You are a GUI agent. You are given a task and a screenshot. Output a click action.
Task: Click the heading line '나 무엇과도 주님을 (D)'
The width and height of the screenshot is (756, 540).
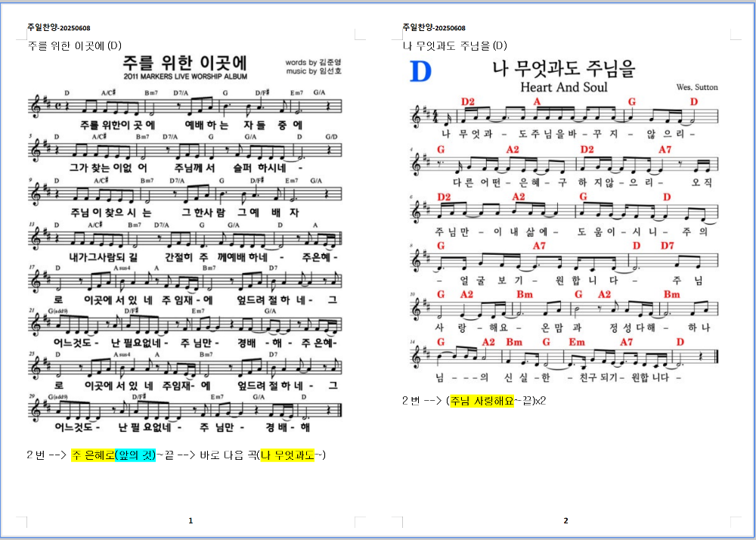coord(454,46)
